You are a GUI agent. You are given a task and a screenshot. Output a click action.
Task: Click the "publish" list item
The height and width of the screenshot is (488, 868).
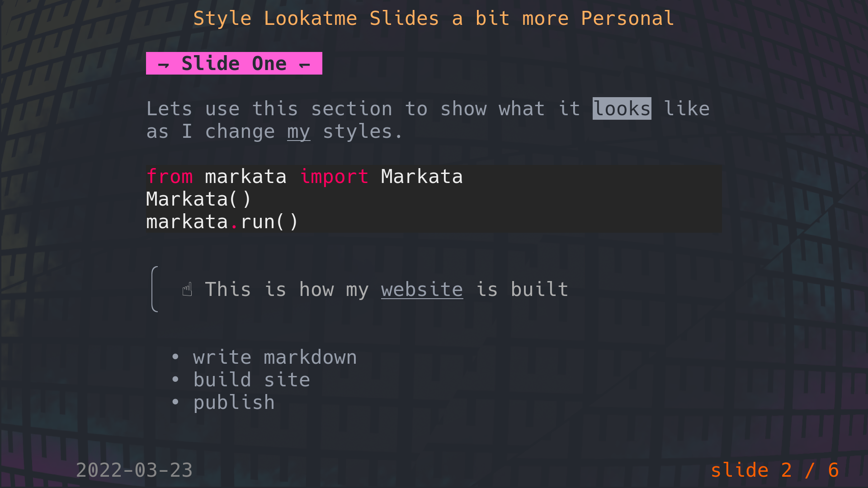[x=234, y=403]
